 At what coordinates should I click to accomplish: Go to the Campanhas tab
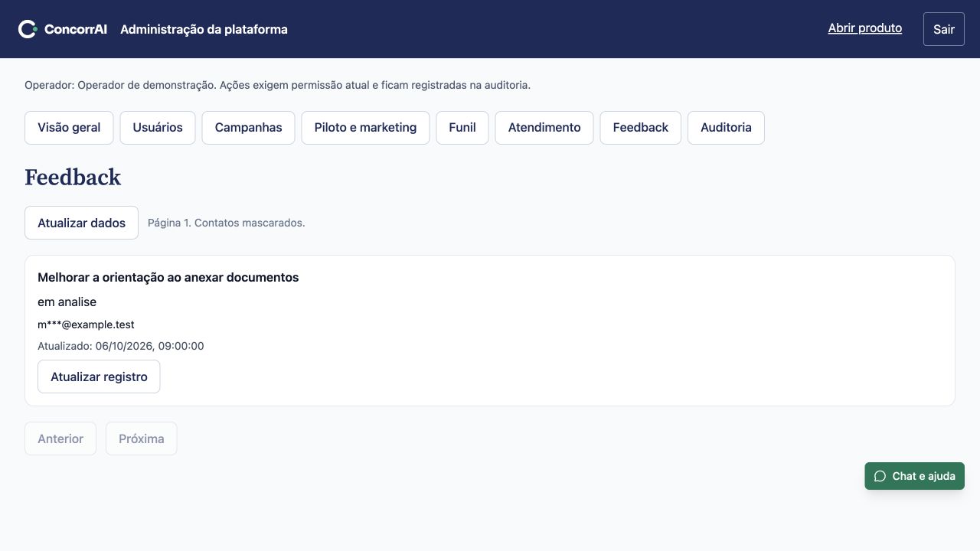coord(248,128)
